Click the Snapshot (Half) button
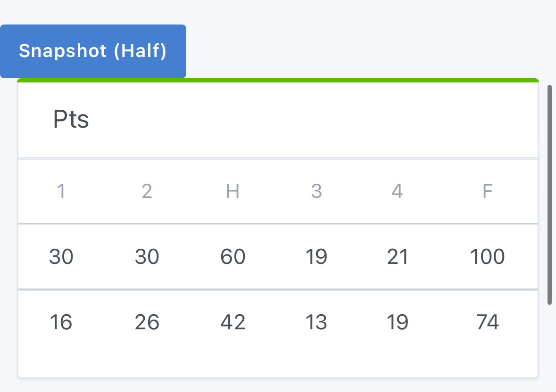556x392 pixels. (93, 51)
